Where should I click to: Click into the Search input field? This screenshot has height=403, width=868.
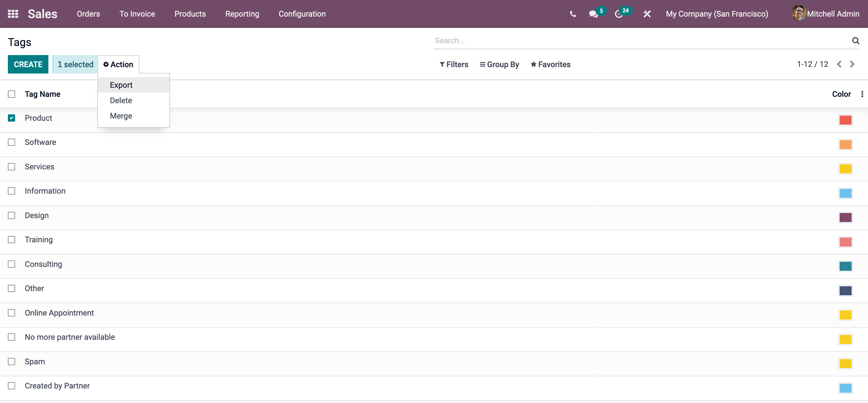coord(642,41)
